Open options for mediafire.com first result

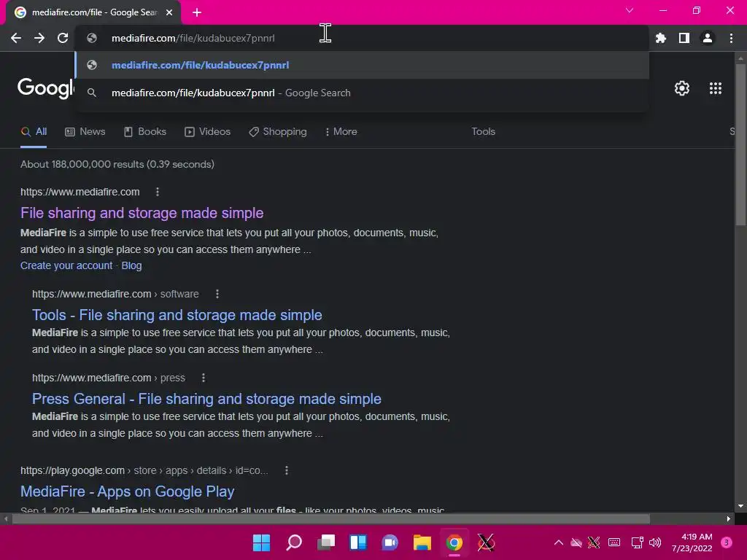tap(158, 192)
